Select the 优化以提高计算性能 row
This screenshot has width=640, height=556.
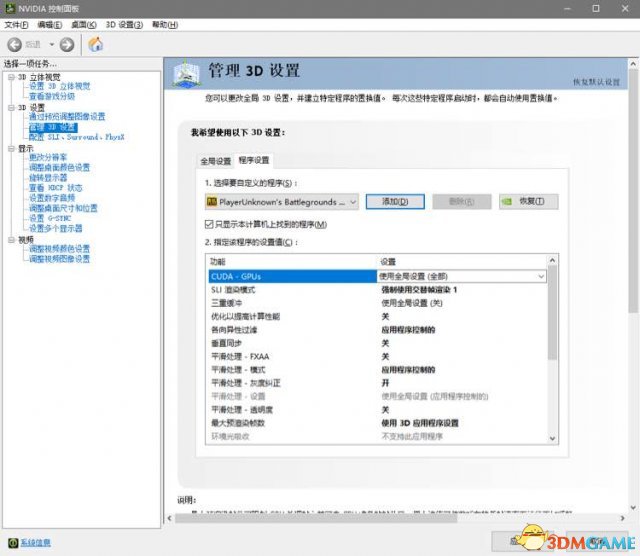378,316
